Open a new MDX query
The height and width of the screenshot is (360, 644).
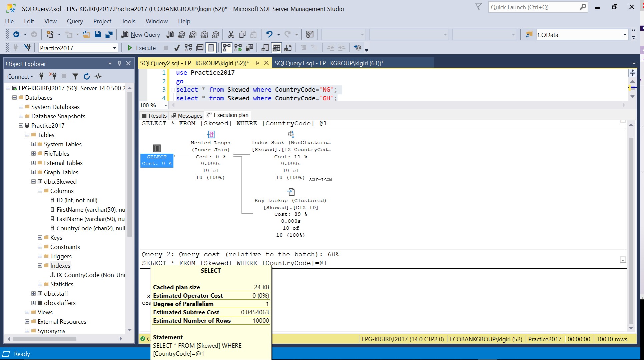[181, 34]
